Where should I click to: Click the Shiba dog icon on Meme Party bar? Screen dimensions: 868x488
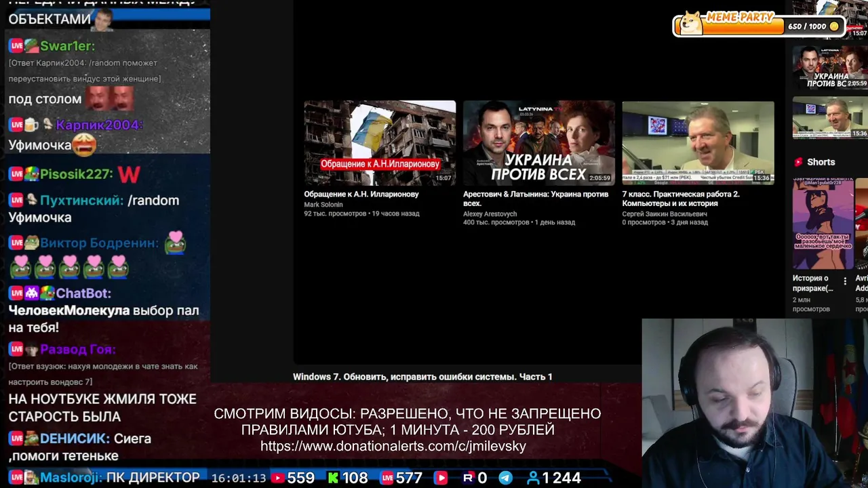pos(691,22)
